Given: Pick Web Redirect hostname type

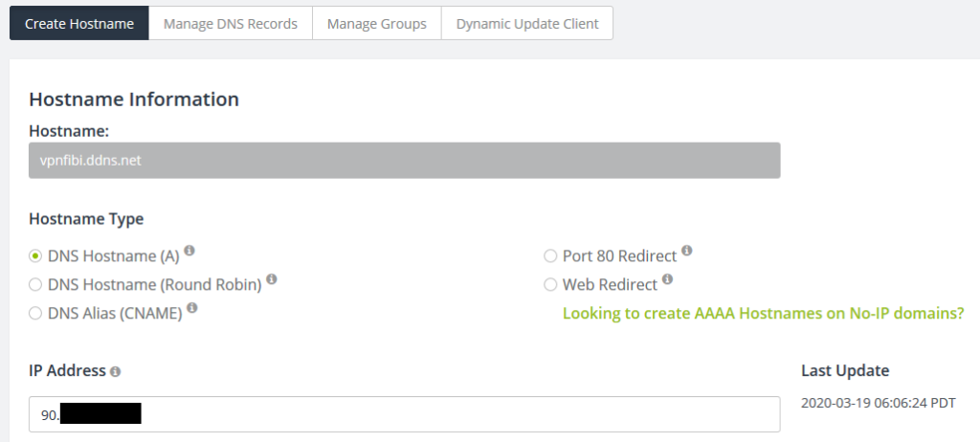Looking at the screenshot, I should tap(550, 284).
